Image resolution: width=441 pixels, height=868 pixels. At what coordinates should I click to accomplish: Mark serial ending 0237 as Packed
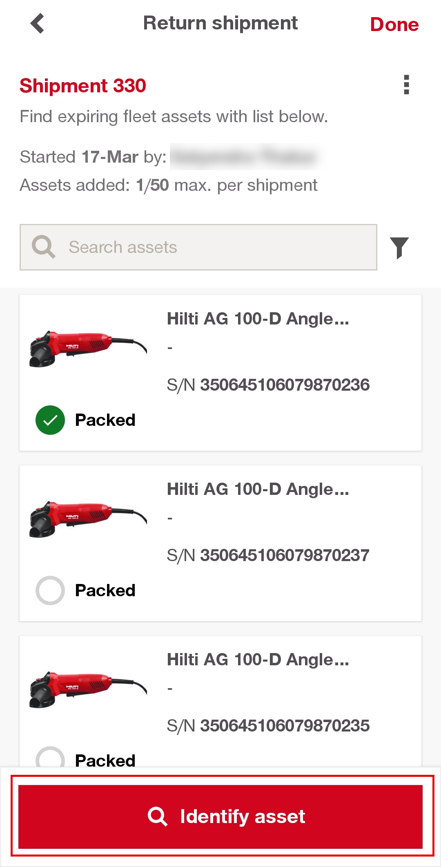pos(50,591)
